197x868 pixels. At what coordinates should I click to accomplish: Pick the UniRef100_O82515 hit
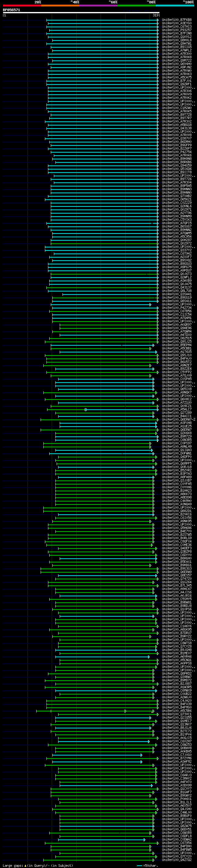pos(177,338)
